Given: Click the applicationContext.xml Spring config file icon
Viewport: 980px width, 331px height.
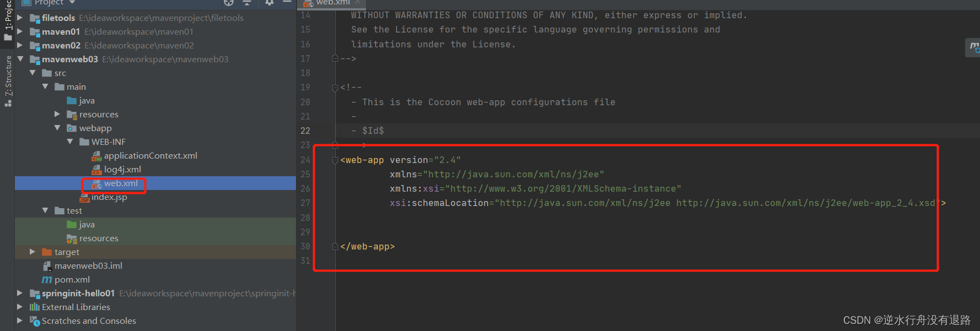Looking at the screenshot, I should click(96, 156).
